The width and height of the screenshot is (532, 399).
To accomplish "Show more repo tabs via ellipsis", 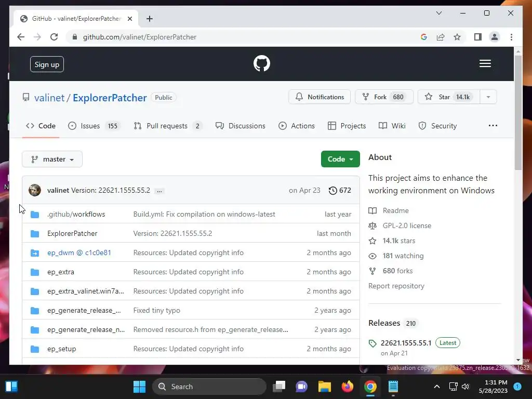I will (493, 126).
